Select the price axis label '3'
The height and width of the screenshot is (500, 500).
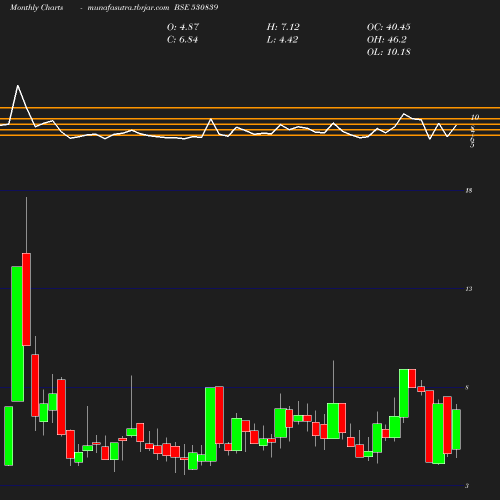[467, 486]
